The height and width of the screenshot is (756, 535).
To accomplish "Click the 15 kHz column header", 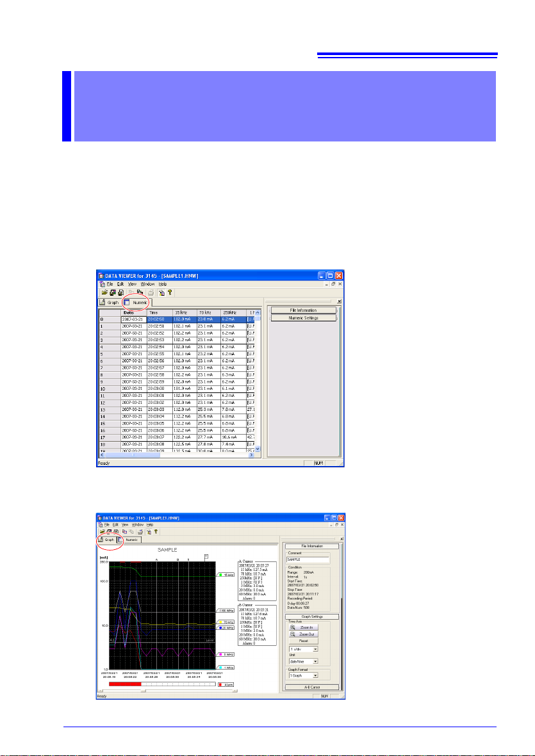I will point(185,313).
